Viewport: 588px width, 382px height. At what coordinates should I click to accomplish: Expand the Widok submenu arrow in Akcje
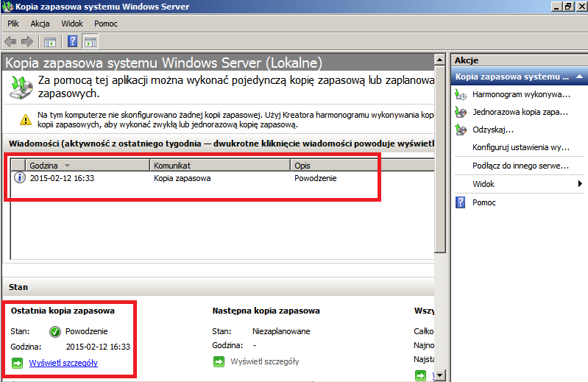[x=580, y=184]
